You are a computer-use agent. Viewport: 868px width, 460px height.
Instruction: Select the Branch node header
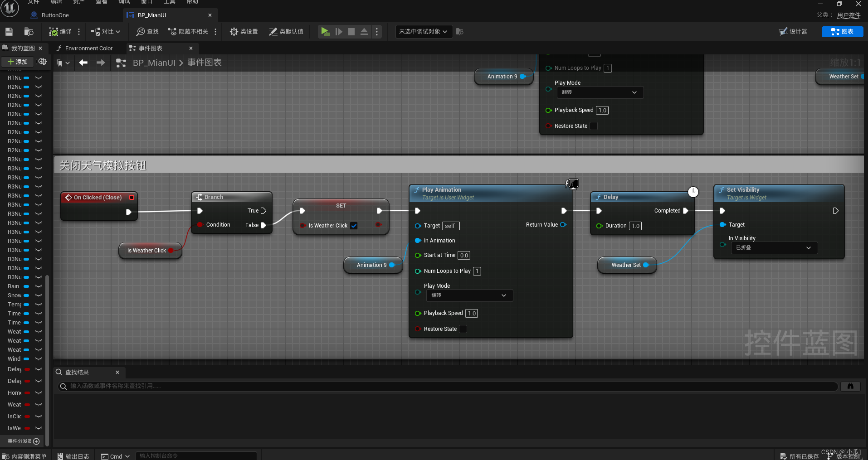click(232, 197)
